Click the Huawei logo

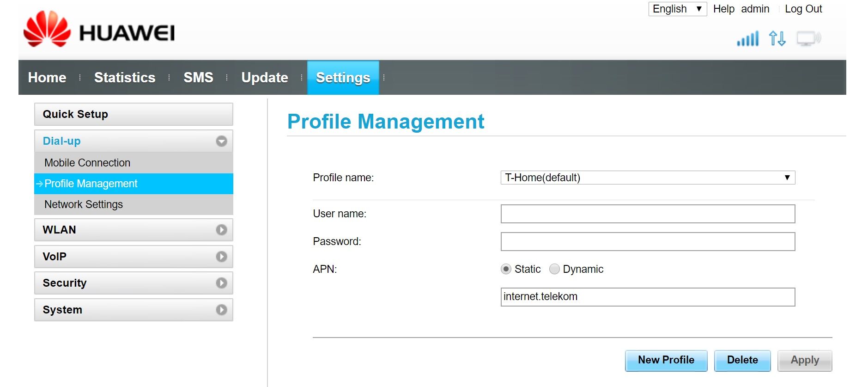(99, 30)
